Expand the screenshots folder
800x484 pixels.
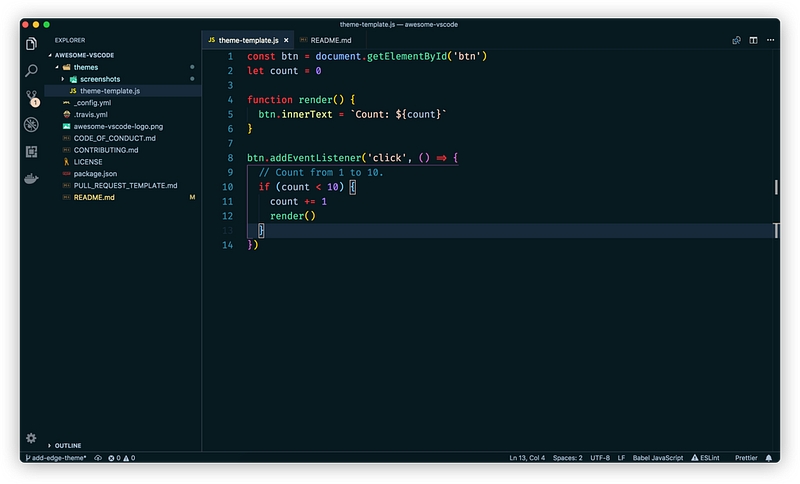63,79
